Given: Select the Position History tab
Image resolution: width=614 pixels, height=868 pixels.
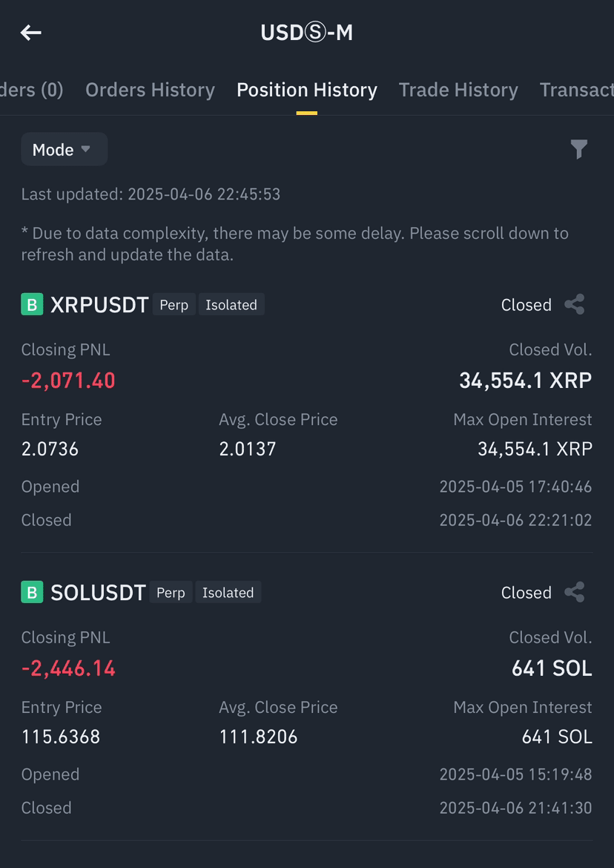Looking at the screenshot, I should pyautogui.click(x=307, y=90).
